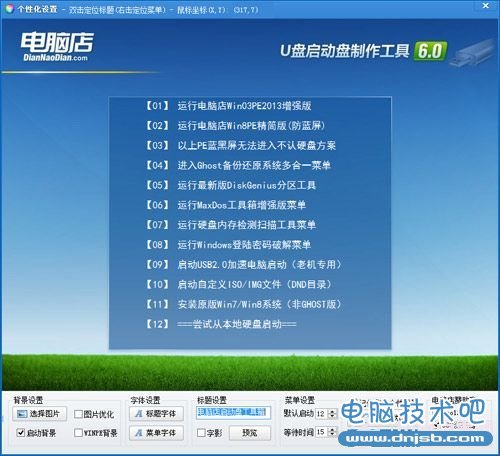The height and width of the screenshot is (456, 500).
Task: Click the 预览 preview button
Action: [250, 433]
